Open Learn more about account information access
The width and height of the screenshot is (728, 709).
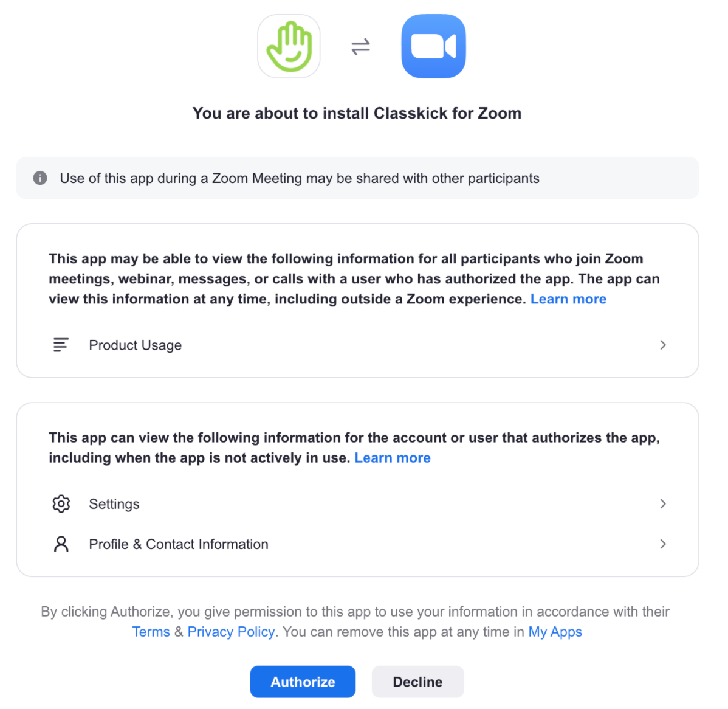[393, 458]
